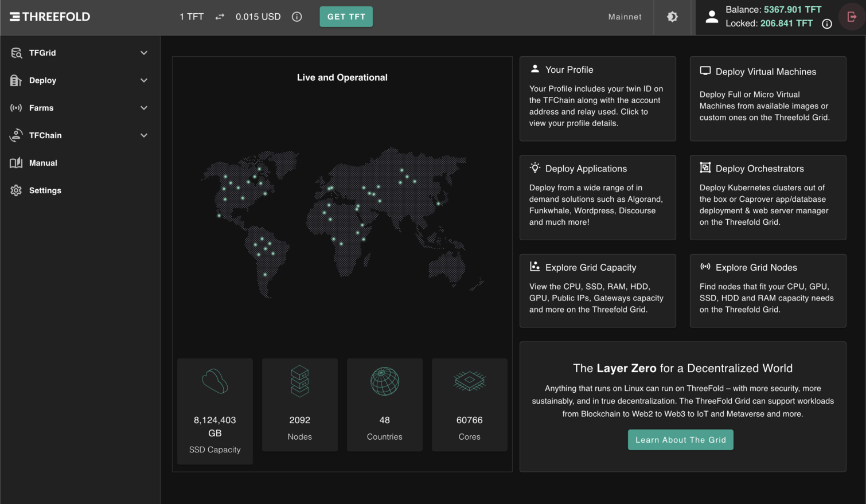This screenshot has width=866, height=504.
Task: Open the Your Profile card
Action: (x=598, y=99)
